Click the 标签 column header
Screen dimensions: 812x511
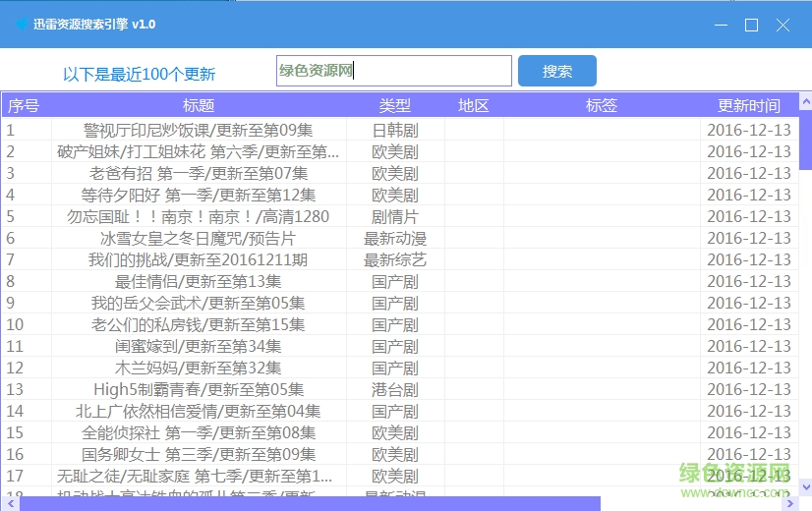click(x=601, y=105)
